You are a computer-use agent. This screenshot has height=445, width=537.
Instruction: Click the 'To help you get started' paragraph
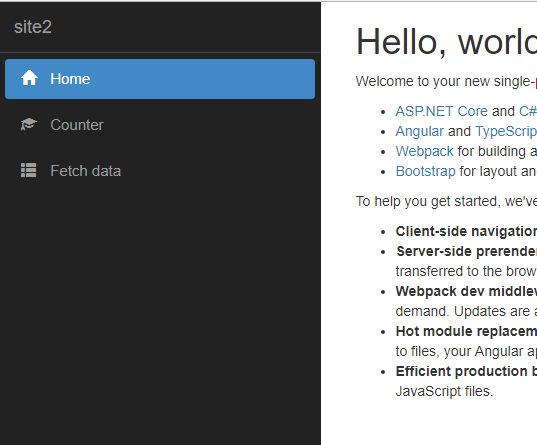point(446,201)
